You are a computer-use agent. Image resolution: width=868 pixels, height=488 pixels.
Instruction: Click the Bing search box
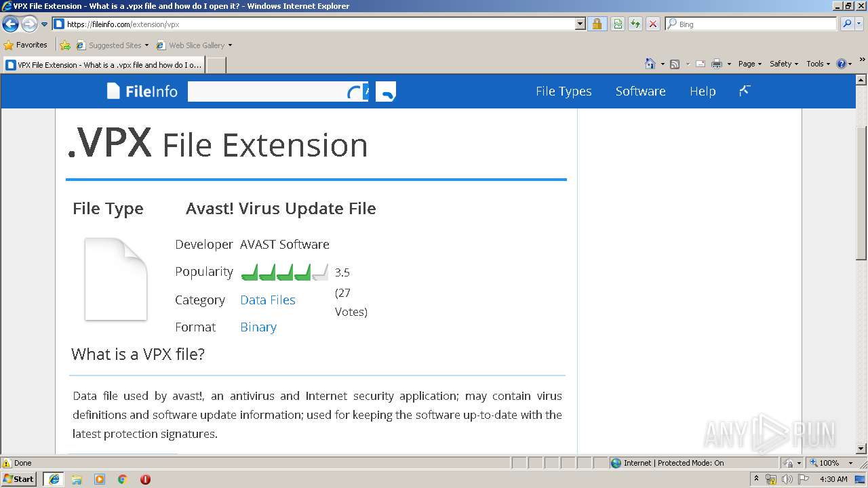click(751, 24)
